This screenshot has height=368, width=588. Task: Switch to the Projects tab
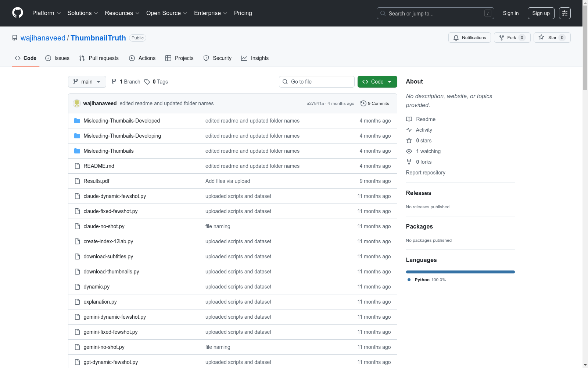pos(179,58)
